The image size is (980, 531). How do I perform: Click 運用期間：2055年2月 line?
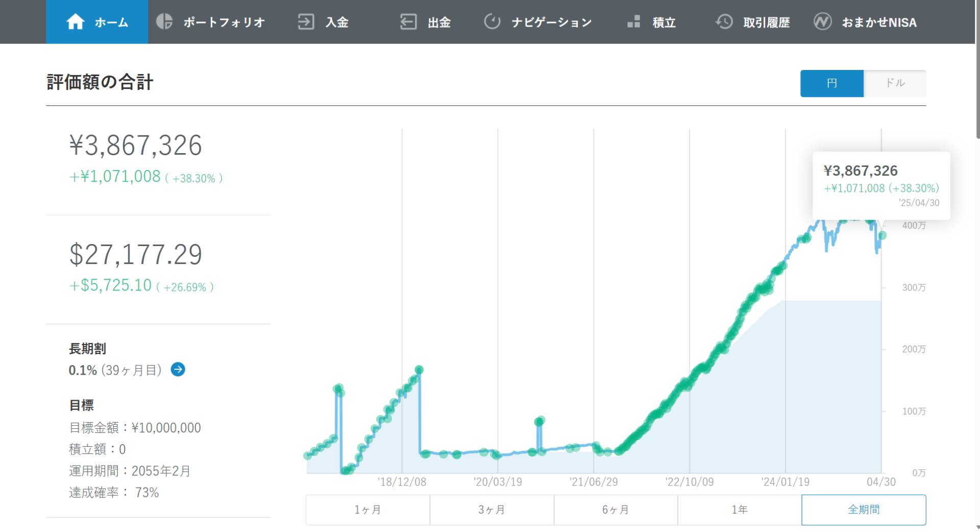coord(130,471)
